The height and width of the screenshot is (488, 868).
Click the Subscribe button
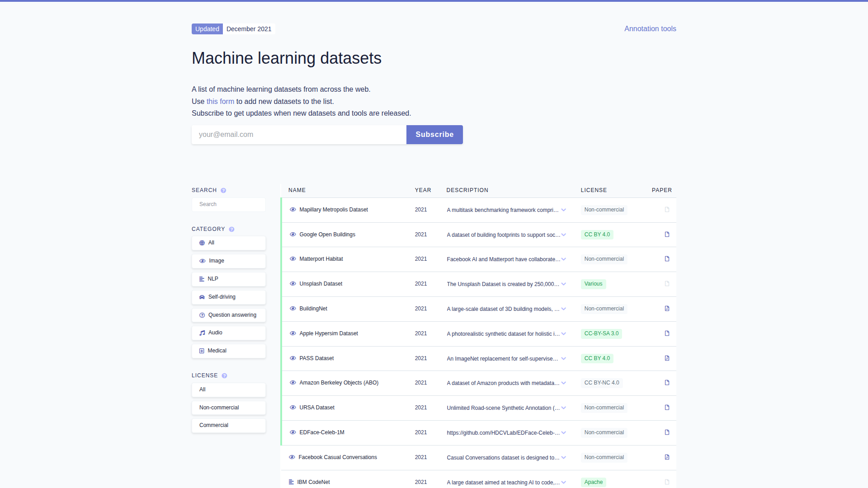click(x=434, y=135)
